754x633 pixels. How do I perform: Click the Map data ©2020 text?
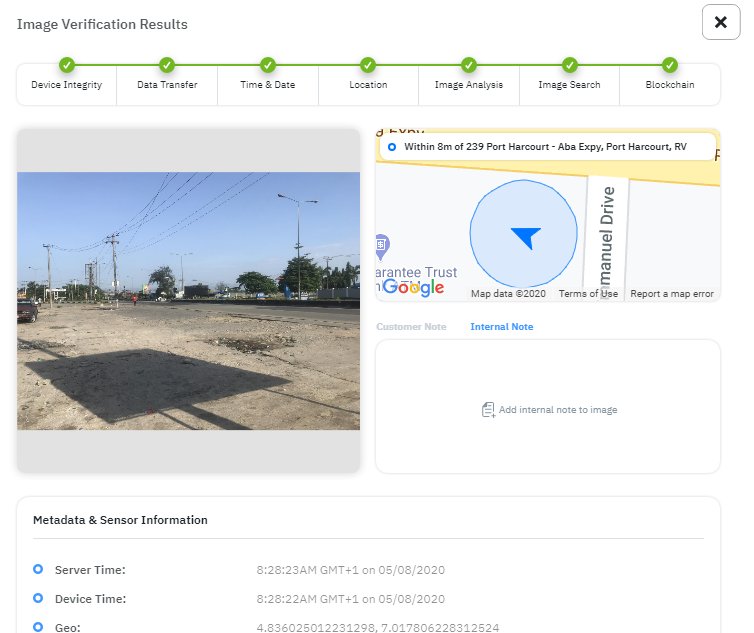point(508,293)
